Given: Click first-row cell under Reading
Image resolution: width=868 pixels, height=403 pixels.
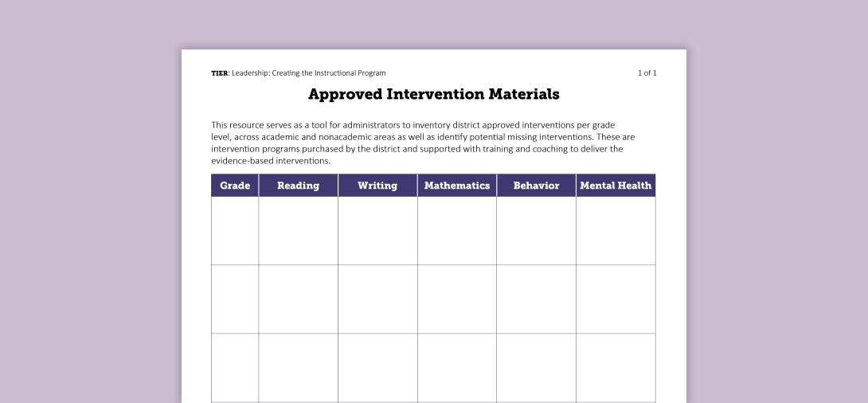Looking at the screenshot, I should click(x=298, y=231).
